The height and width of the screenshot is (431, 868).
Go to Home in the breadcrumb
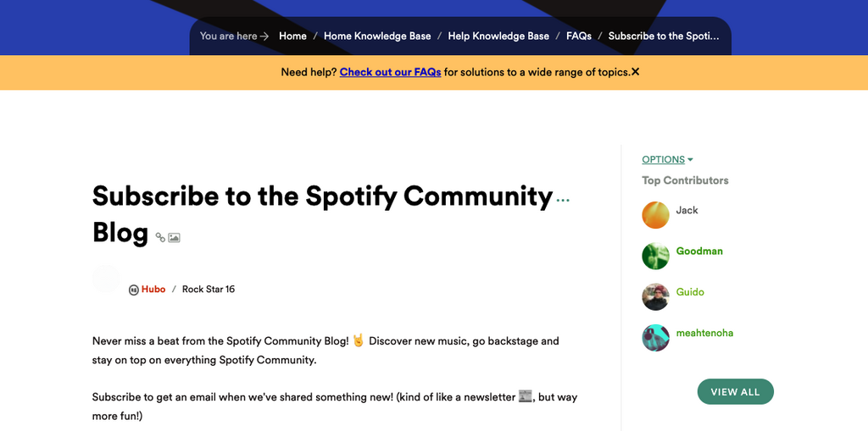pos(292,36)
